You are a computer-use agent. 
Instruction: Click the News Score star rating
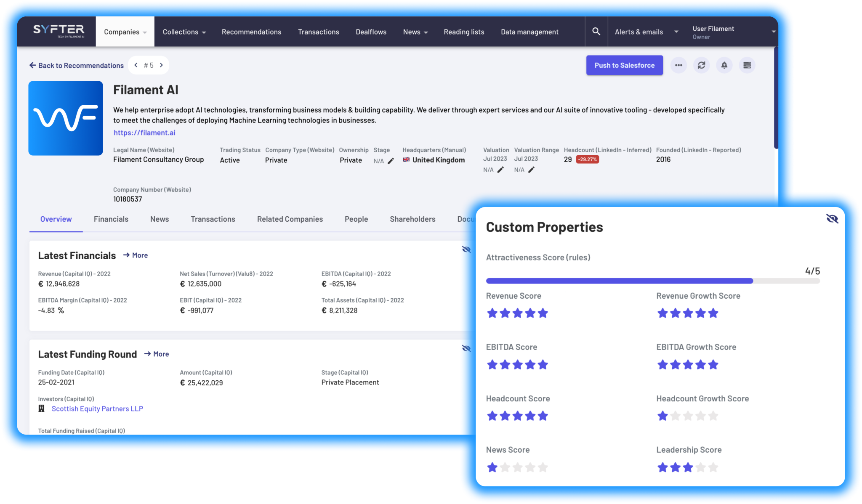[x=517, y=467]
